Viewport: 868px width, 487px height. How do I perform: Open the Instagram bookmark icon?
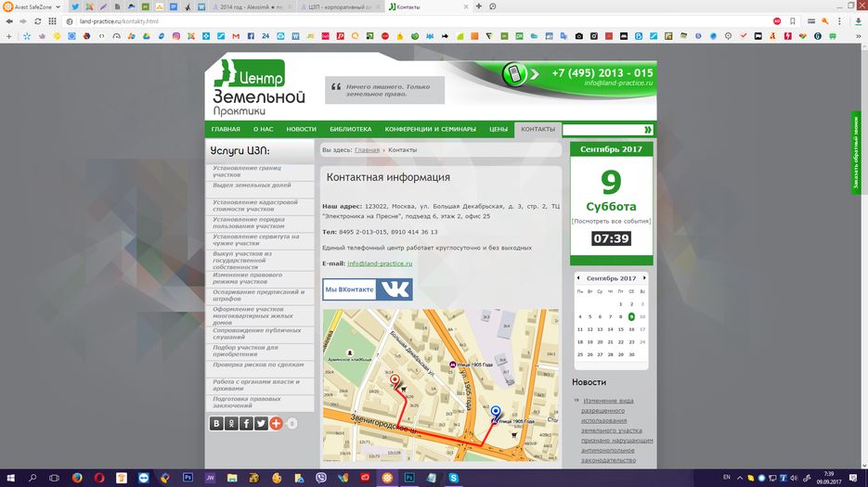176,36
